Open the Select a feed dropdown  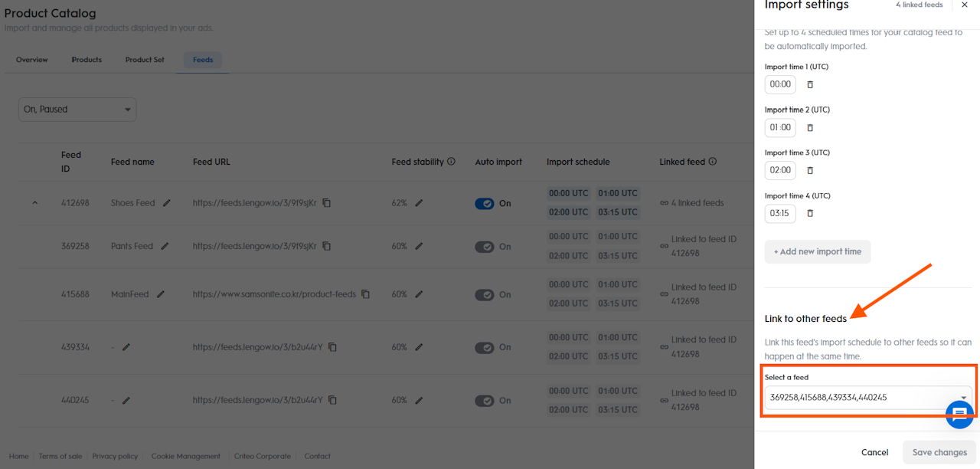tap(868, 397)
